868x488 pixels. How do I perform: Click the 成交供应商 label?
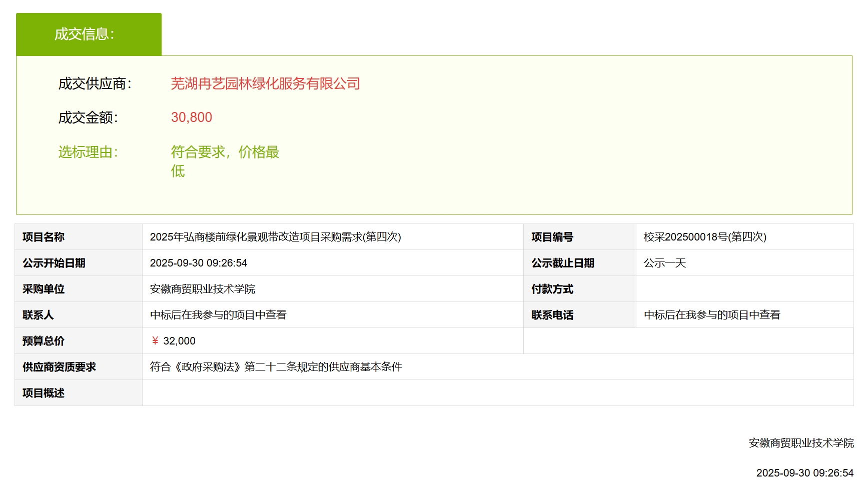click(95, 83)
